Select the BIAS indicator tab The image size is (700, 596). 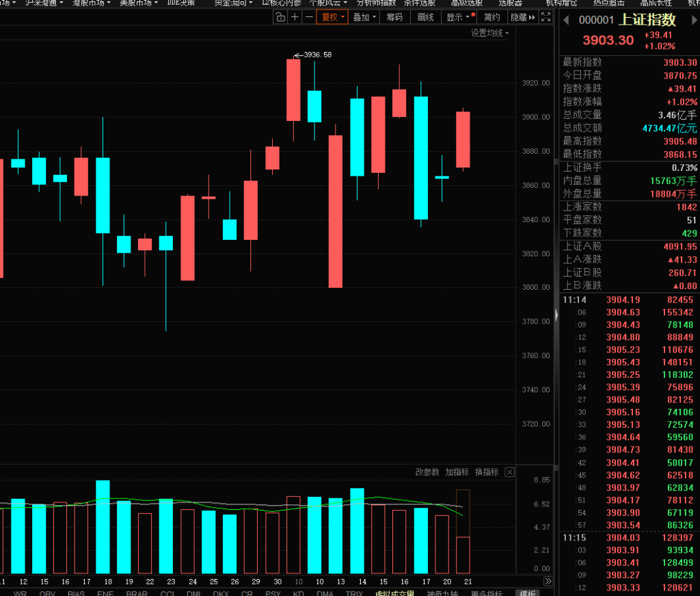coord(76,592)
